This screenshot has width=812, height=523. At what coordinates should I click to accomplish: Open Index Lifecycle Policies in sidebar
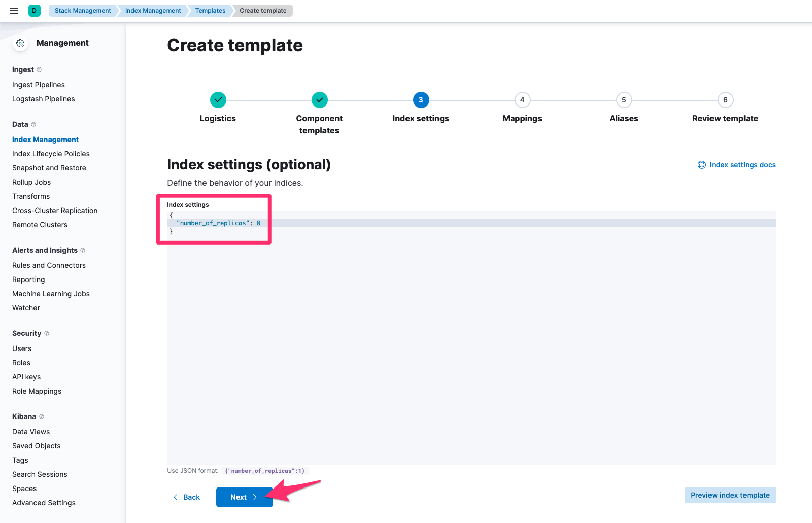point(51,154)
